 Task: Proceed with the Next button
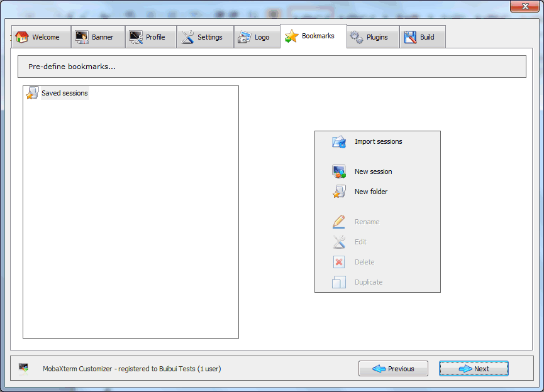474,368
